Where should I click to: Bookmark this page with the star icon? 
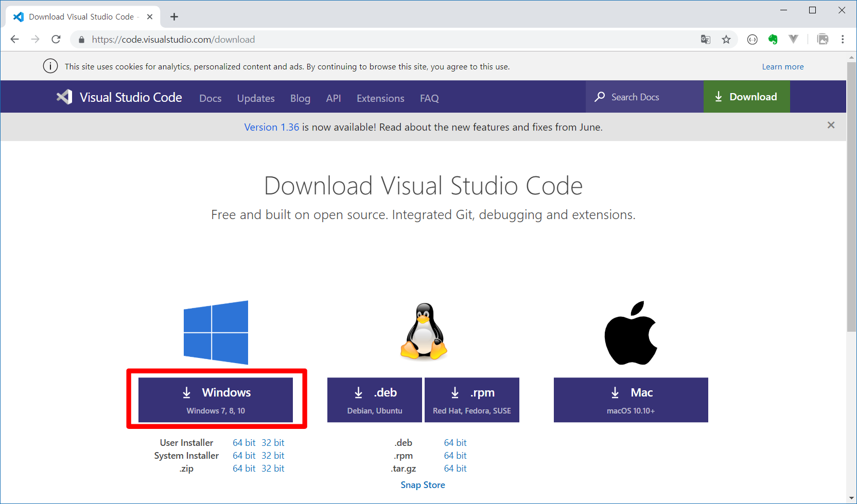(x=726, y=40)
